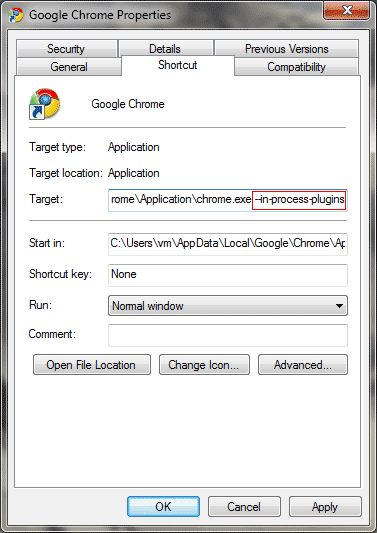The width and height of the screenshot is (377, 533).
Task: Click into the Target field
Action: point(228,200)
